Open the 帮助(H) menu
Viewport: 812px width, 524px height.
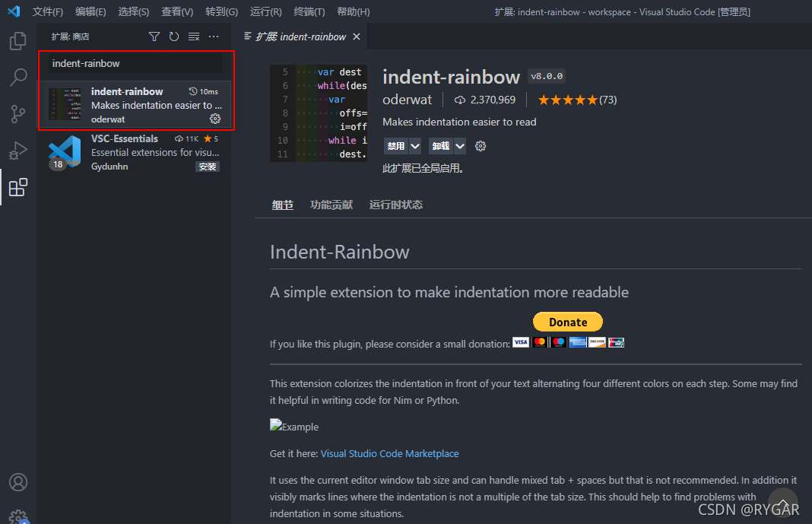[x=354, y=11]
